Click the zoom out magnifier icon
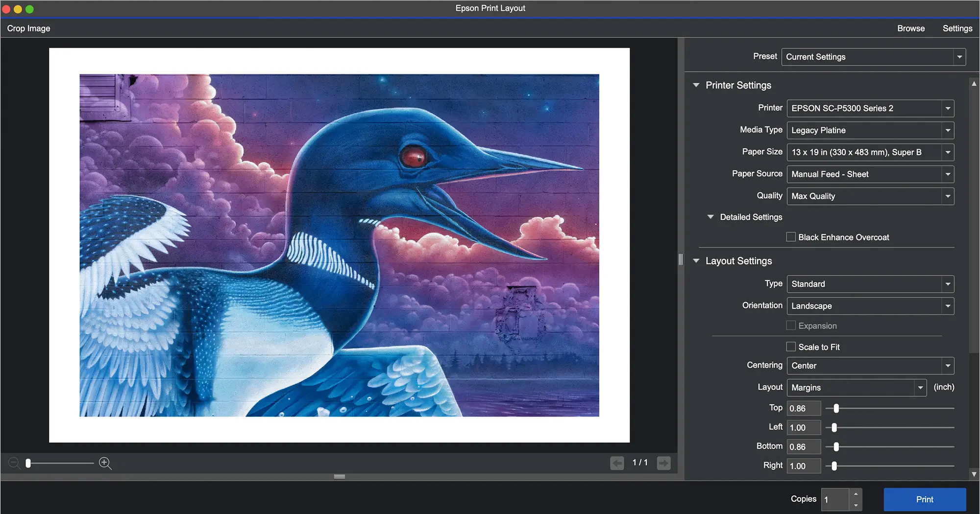Viewport: 980px width, 514px height. 14,463
